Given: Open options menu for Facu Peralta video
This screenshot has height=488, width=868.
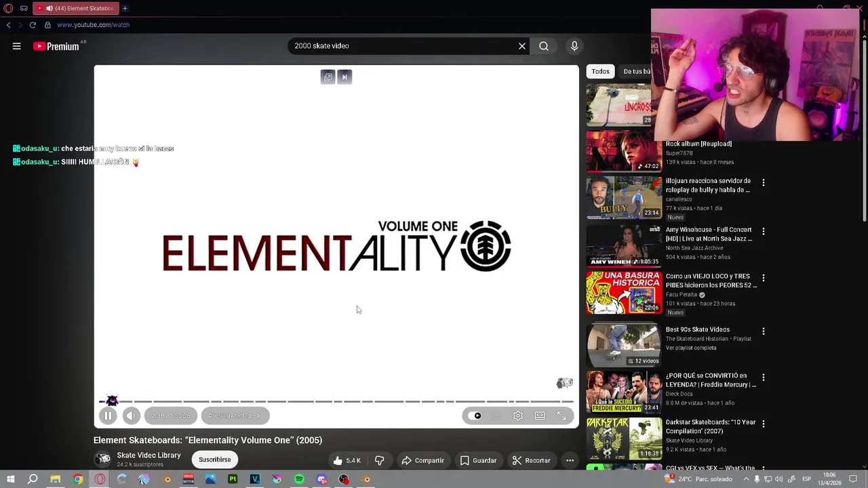Looking at the screenshot, I should 764,278.
